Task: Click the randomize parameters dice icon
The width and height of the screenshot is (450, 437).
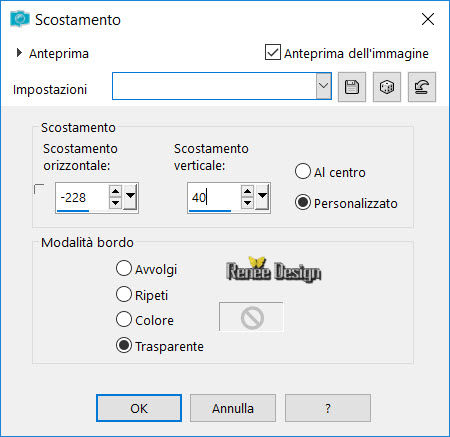Action: 387,87
